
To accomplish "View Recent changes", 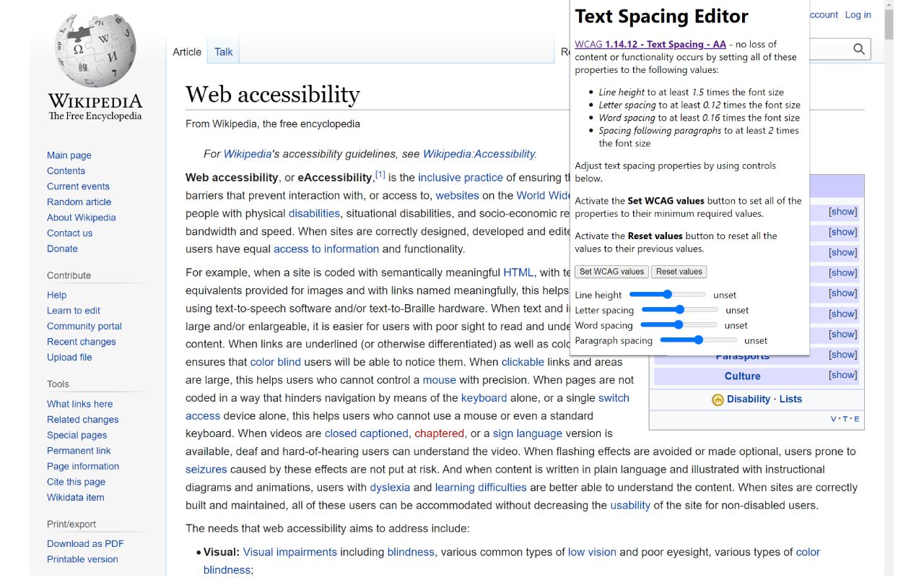I will 82,342.
